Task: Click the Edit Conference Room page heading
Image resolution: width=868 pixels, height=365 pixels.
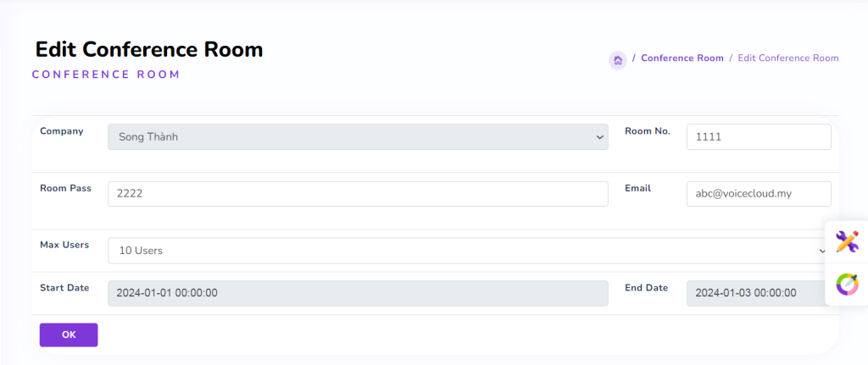Action: pos(149,49)
